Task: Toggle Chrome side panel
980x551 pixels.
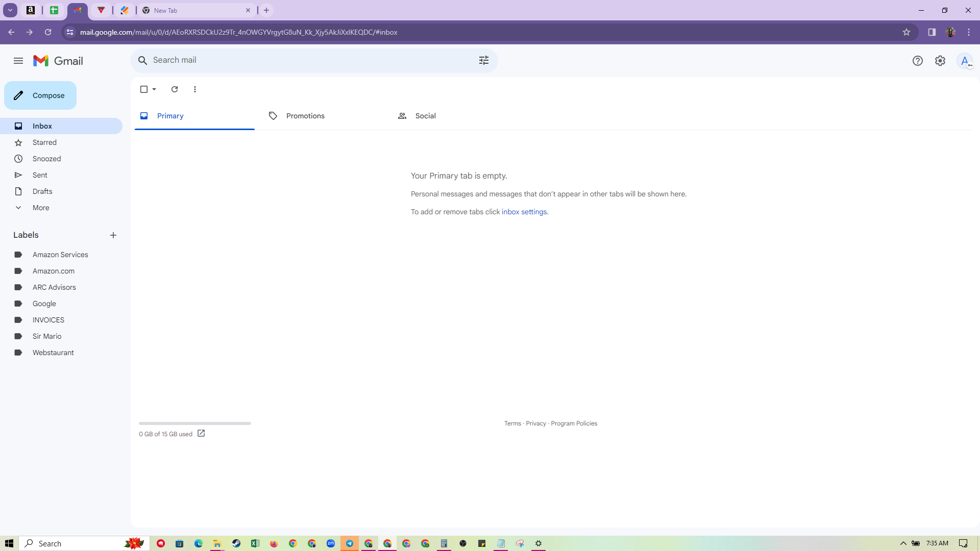Action: (932, 32)
